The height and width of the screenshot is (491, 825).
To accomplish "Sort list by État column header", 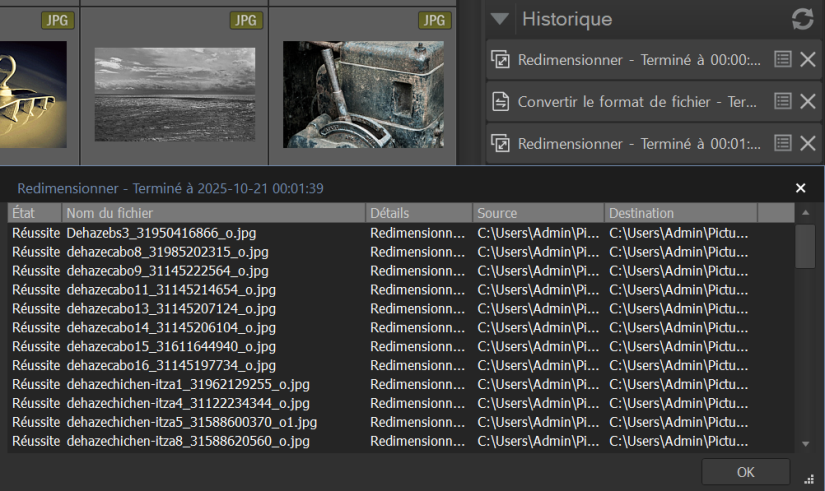I will click(x=34, y=213).
